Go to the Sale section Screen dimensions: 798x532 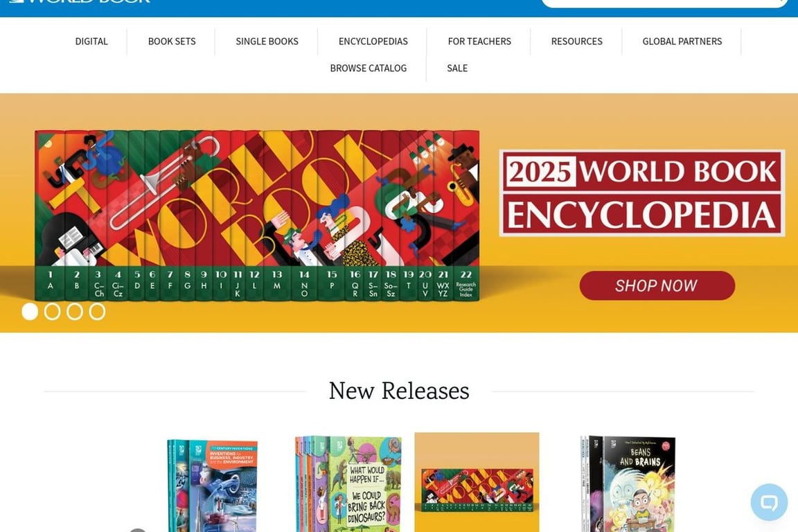[457, 68]
